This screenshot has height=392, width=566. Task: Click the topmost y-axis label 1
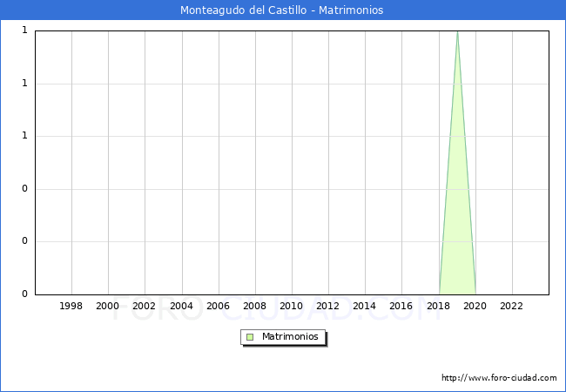pos(24,30)
